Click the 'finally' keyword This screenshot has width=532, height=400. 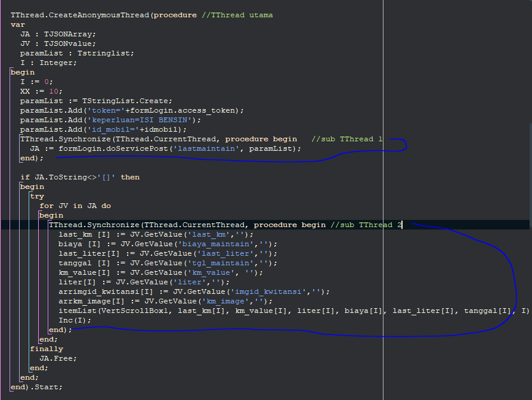coord(47,349)
